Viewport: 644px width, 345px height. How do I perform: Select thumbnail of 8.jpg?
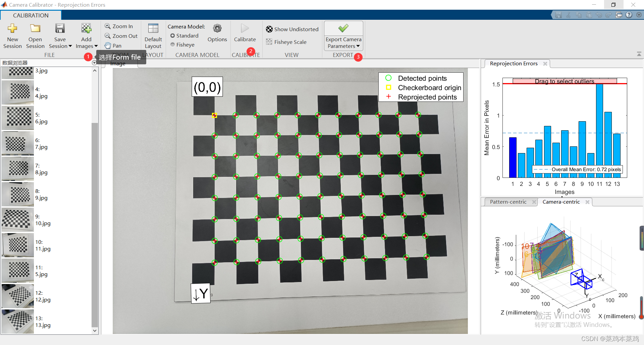pyautogui.click(x=18, y=168)
